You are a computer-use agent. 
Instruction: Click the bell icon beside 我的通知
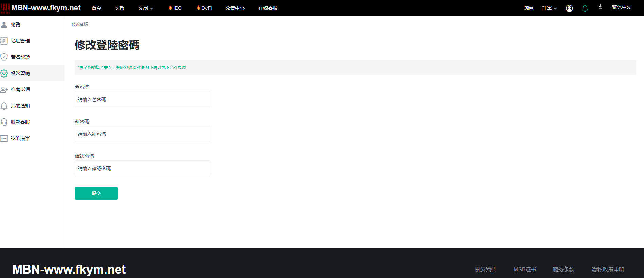[x=4, y=106]
